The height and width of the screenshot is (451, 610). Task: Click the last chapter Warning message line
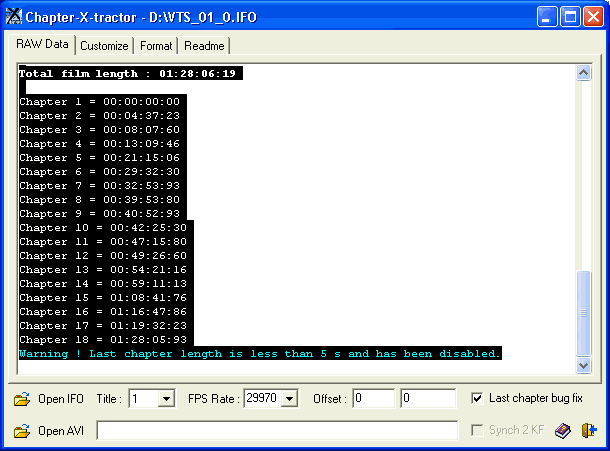click(260, 354)
